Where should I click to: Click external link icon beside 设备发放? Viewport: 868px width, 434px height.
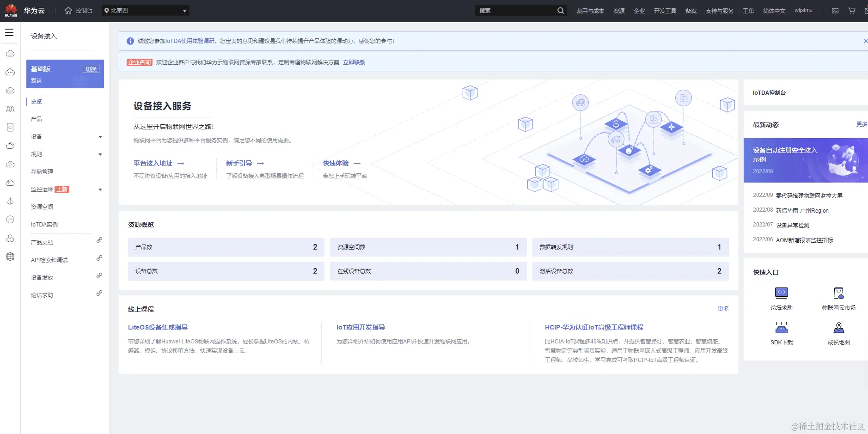pyautogui.click(x=99, y=275)
